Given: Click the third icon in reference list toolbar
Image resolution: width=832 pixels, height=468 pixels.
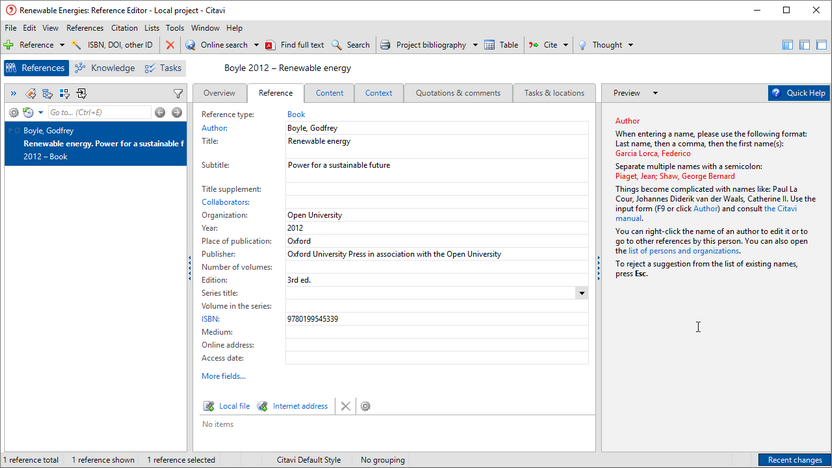Looking at the screenshot, I should click(48, 94).
